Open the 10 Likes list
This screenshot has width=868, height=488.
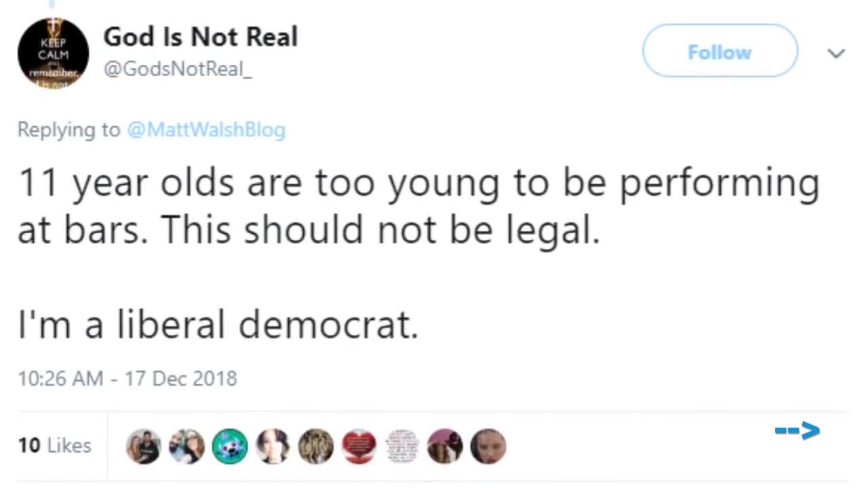tap(54, 445)
